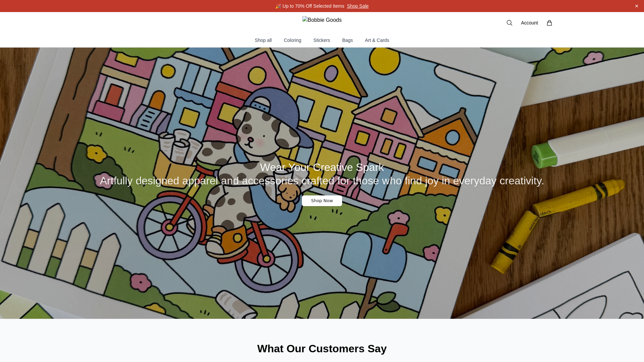Open the Shop all menu item

263,40
